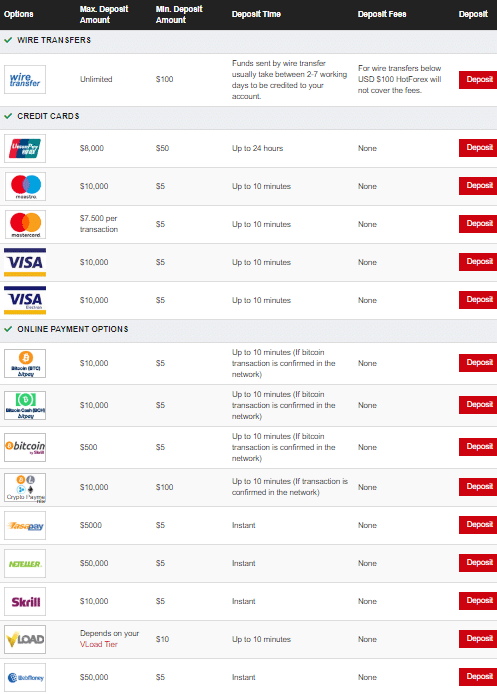Click the Maestro card logo
The height and width of the screenshot is (694, 497).
(25, 186)
